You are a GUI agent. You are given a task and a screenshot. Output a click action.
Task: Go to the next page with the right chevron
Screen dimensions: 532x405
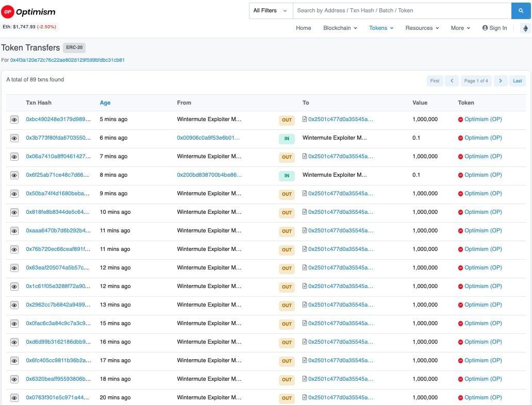click(x=501, y=81)
